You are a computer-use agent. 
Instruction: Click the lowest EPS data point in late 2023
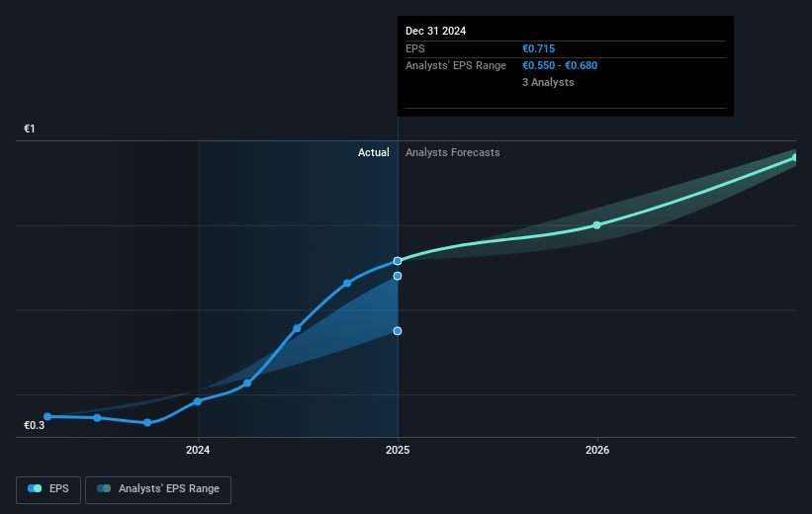point(147,423)
